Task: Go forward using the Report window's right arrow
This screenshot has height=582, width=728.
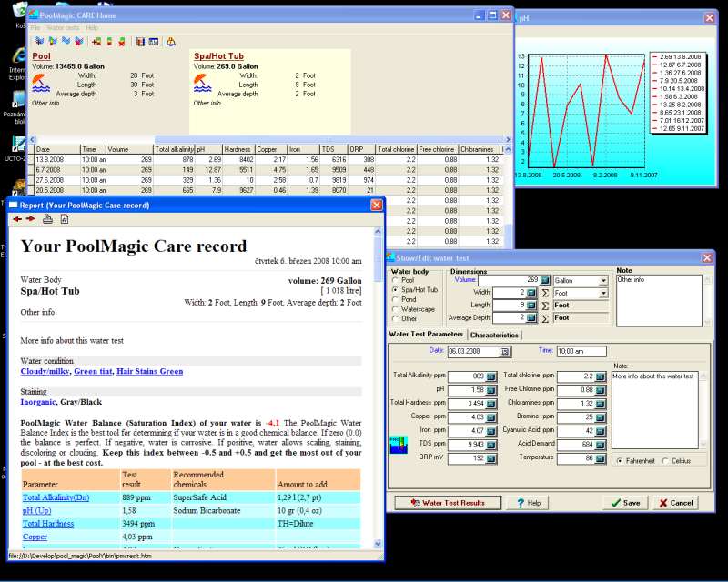Action: pos(31,219)
